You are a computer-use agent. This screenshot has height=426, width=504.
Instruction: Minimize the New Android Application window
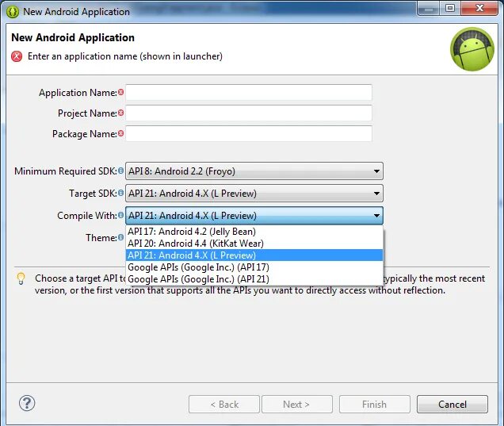pyautogui.click(x=428, y=8)
